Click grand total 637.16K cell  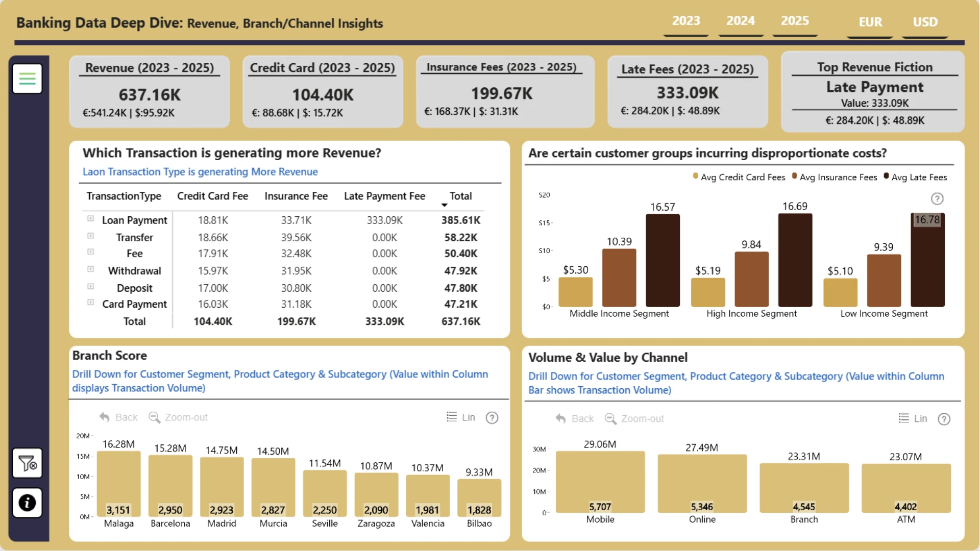461,321
